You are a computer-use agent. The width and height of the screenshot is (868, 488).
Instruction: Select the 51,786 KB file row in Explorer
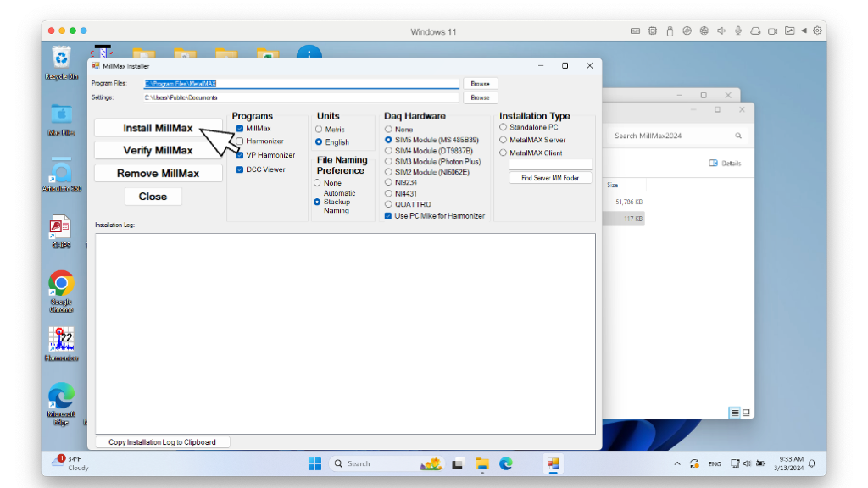625,202
